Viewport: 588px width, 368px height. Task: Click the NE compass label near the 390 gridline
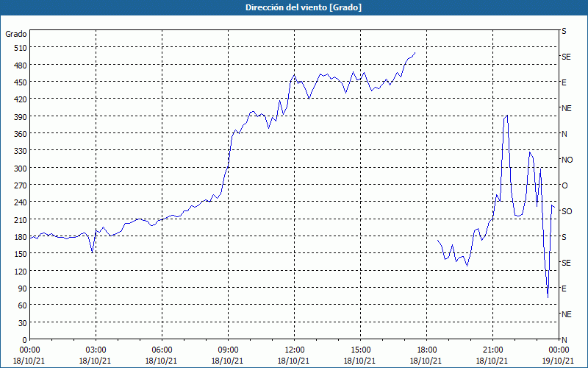coord(566,108)
